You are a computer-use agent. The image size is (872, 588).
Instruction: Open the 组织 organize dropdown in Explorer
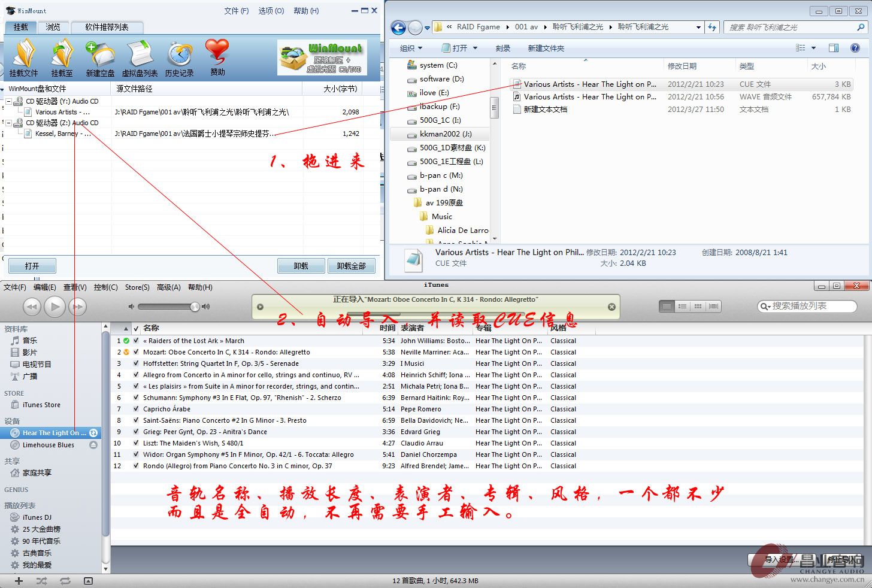tap(411, 48)
